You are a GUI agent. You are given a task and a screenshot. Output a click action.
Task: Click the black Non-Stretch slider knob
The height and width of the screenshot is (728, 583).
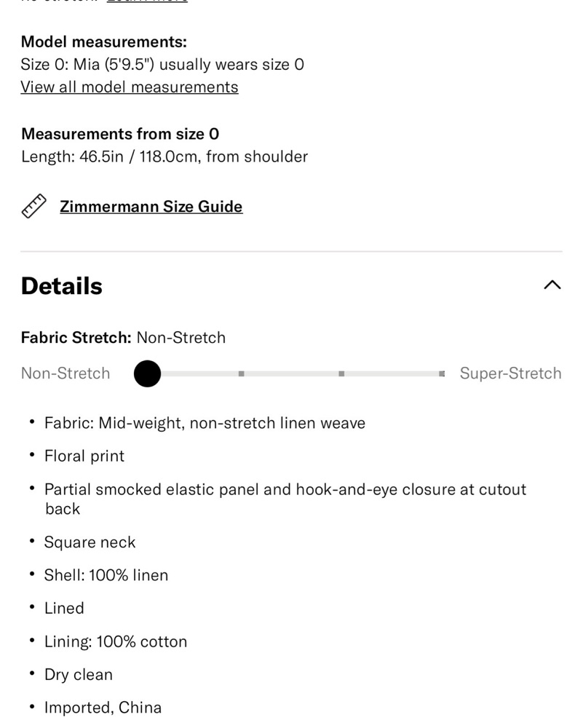point(147,373)
